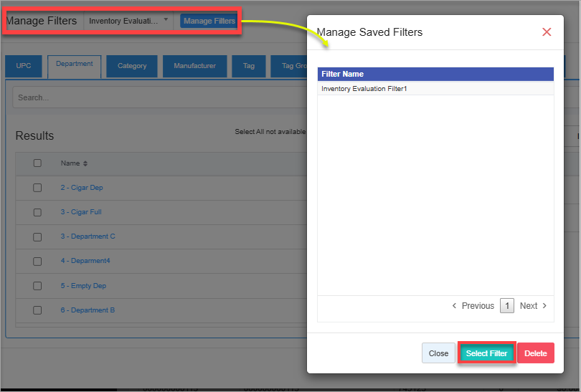Go to Previous page chevron
Screen dimensions: 581x392
click(455, 306)
